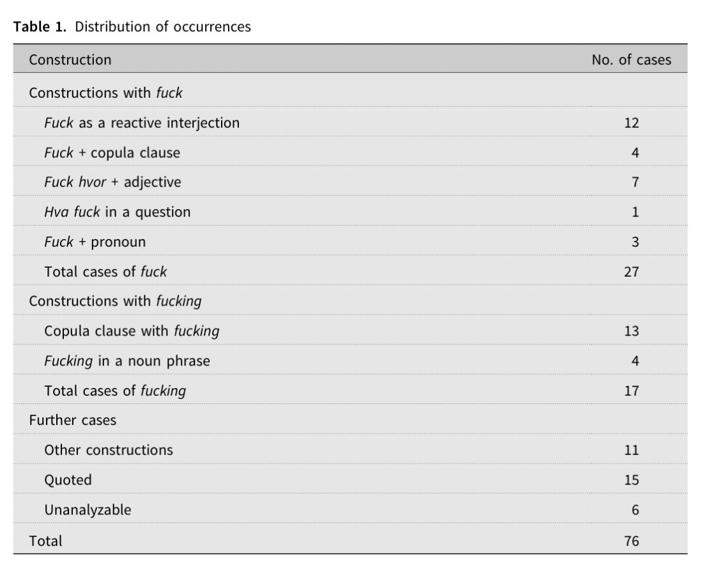Click the 'Copula clause with fucking' row label
Image resolution: width=710 pixels, height=588 pixels.
(132, 331)
